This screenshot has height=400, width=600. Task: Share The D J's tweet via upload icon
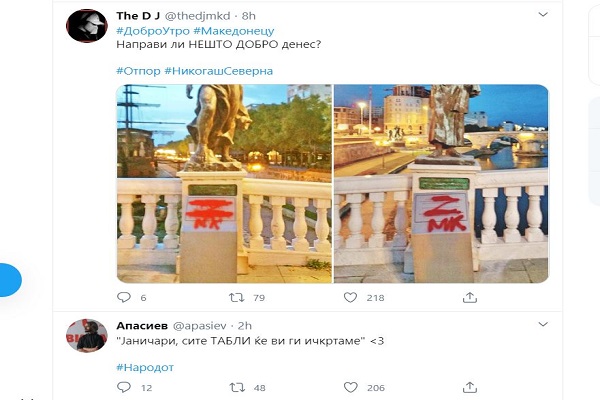(x=470, y=297)
